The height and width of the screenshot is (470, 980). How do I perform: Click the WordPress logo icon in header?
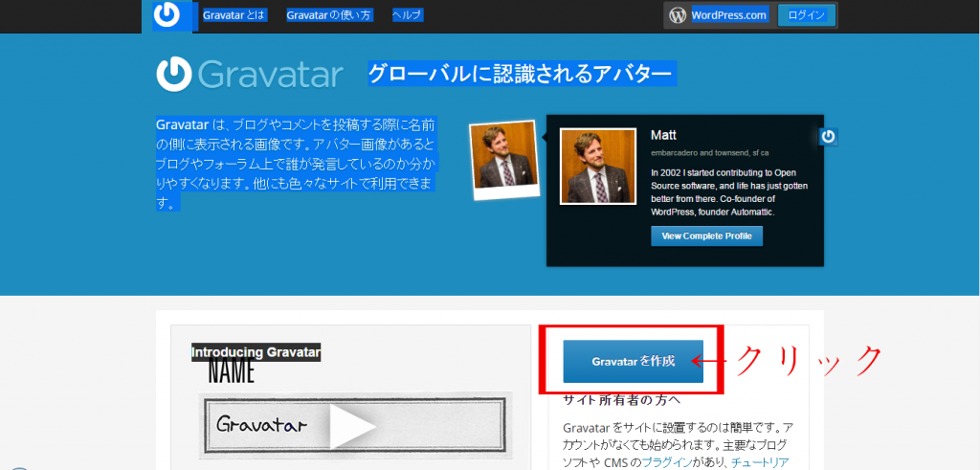tap(678, 15)
